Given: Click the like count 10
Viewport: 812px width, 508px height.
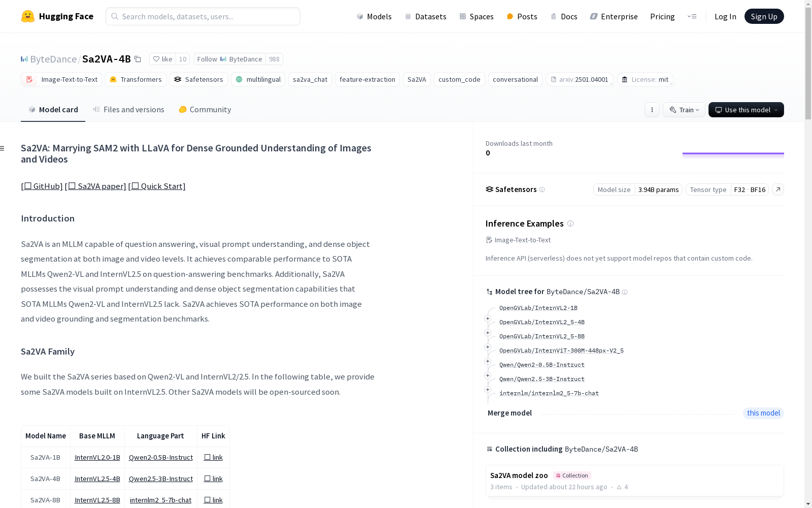Looking at the screenshot, I should coord(183,59).
